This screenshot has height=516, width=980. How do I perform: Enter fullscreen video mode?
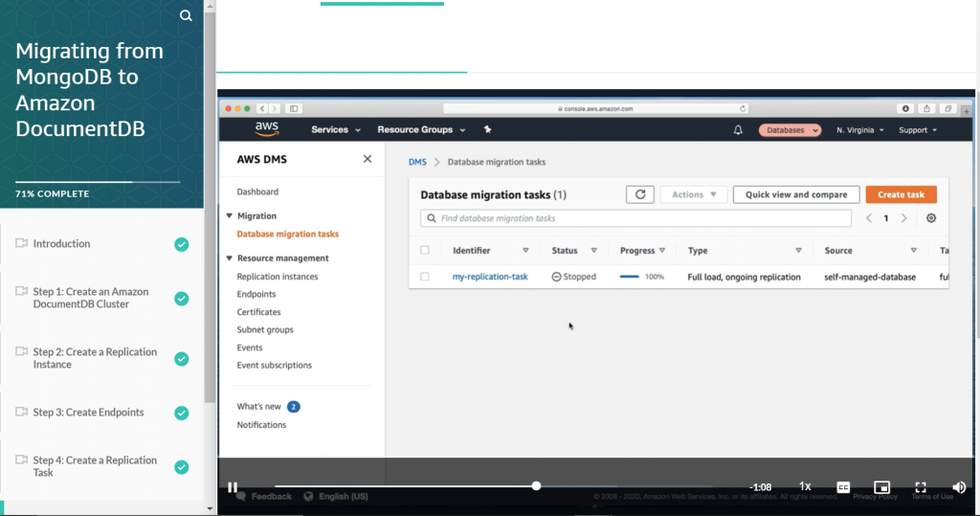(x=921, y=487)
